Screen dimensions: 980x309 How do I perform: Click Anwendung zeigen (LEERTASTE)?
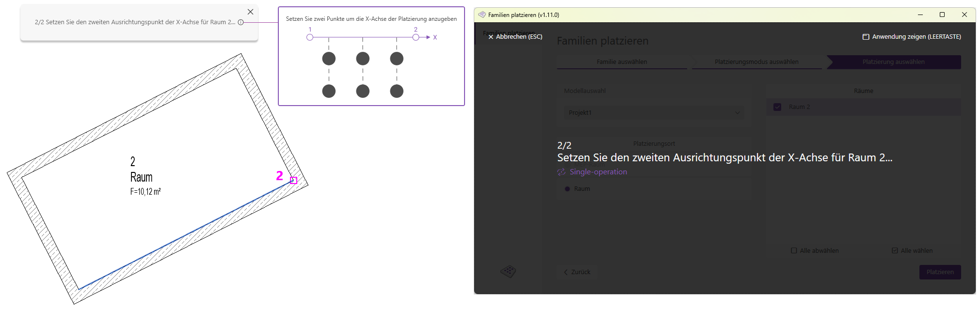coord(912,37)
